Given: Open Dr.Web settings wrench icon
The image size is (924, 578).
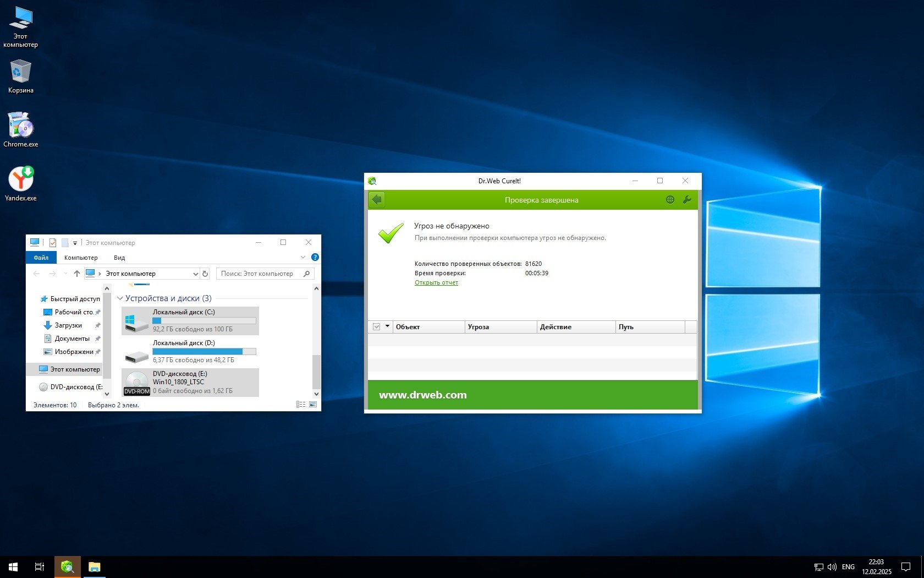Looking at the screenshot, I should coord(687,200).
